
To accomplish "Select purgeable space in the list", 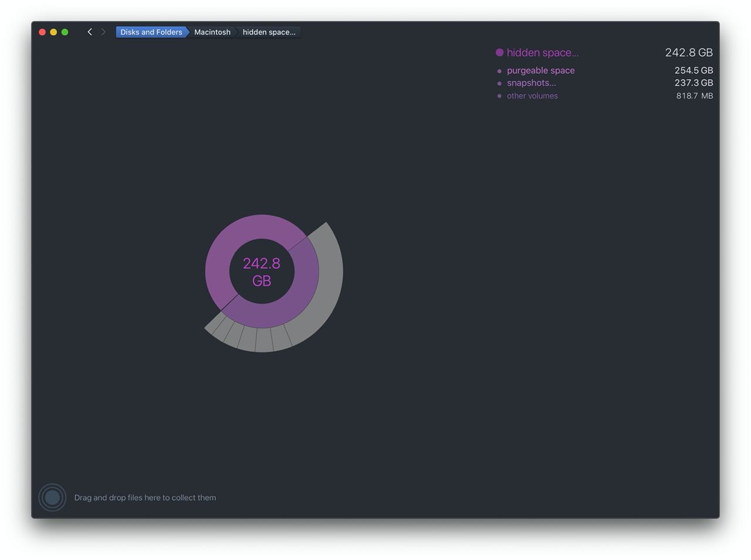I will click(x=541, y=70).
